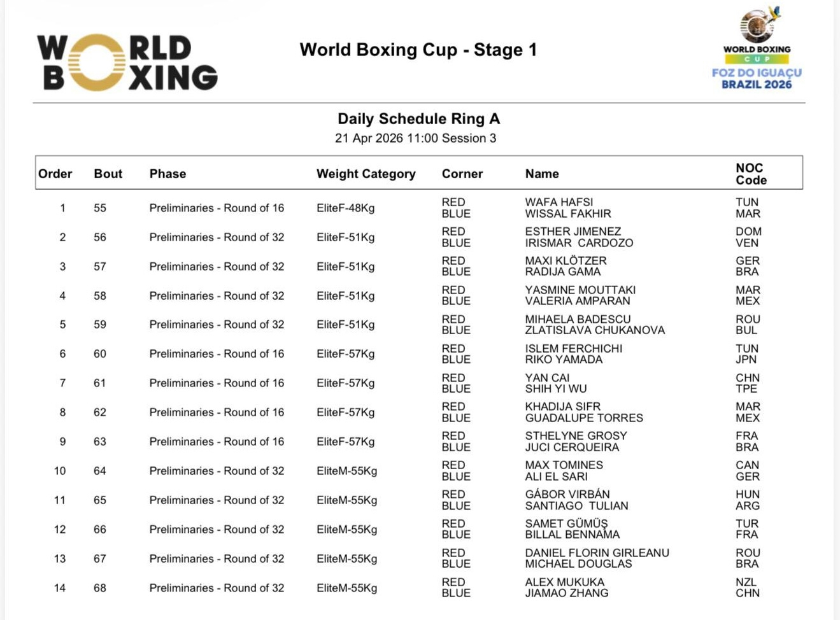Click bout number 60
The width and height of the screenshot is (840, 620).
coord(100,354)
